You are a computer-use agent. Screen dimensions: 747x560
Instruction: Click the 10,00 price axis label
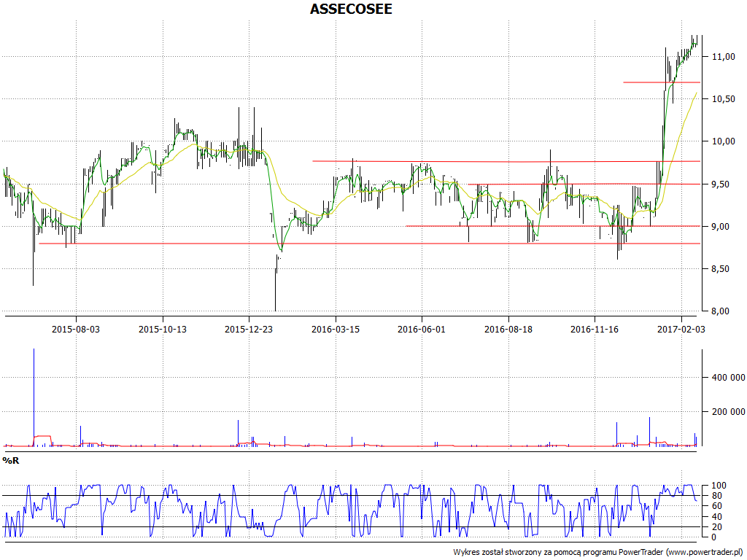723,141
